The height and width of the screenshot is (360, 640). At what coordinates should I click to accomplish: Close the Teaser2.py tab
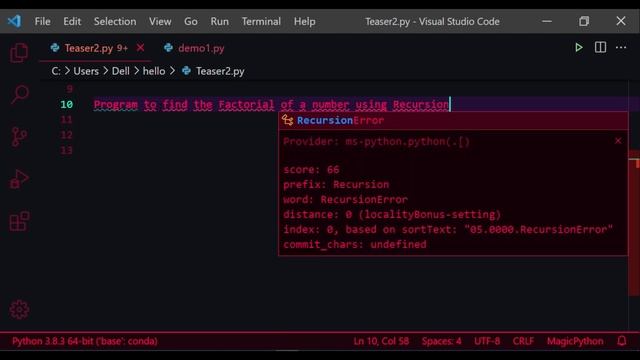tap(140, 48)
